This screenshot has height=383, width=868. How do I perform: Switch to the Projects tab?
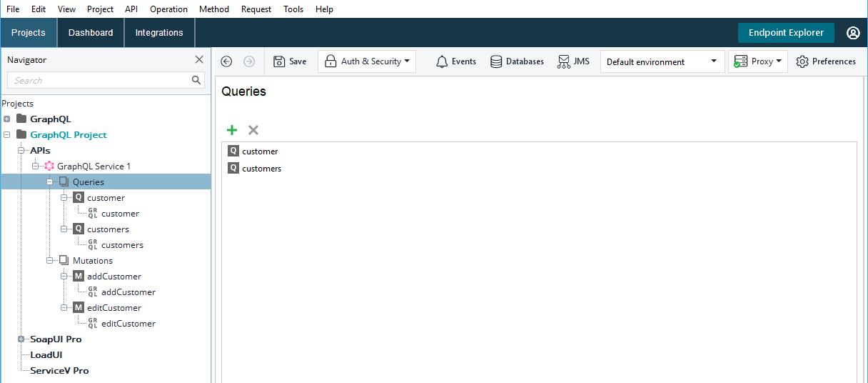[29, 33]
